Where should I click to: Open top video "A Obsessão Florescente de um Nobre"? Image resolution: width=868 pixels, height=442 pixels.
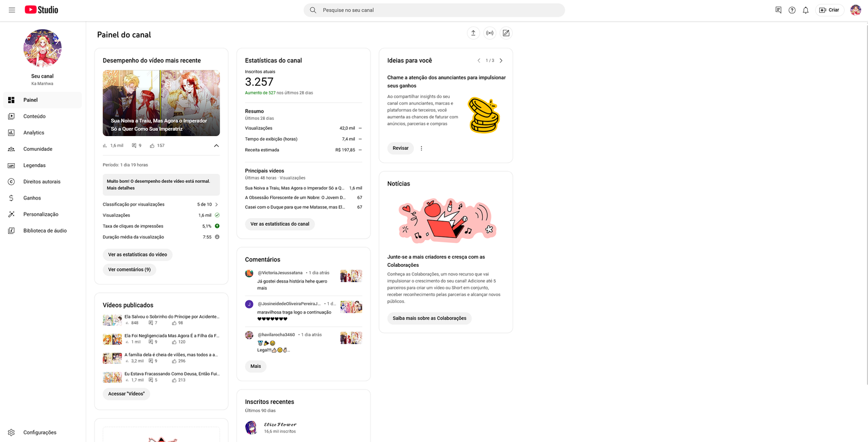point(295,197)
